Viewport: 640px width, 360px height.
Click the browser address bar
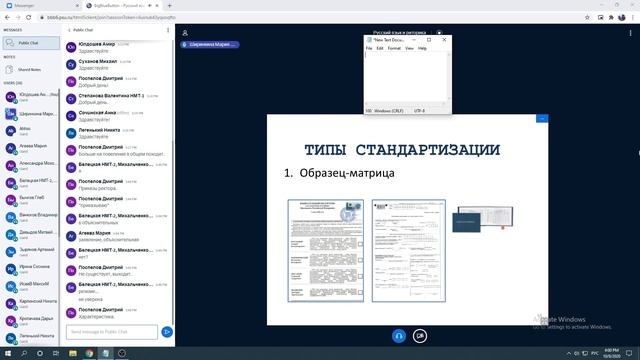310,18
